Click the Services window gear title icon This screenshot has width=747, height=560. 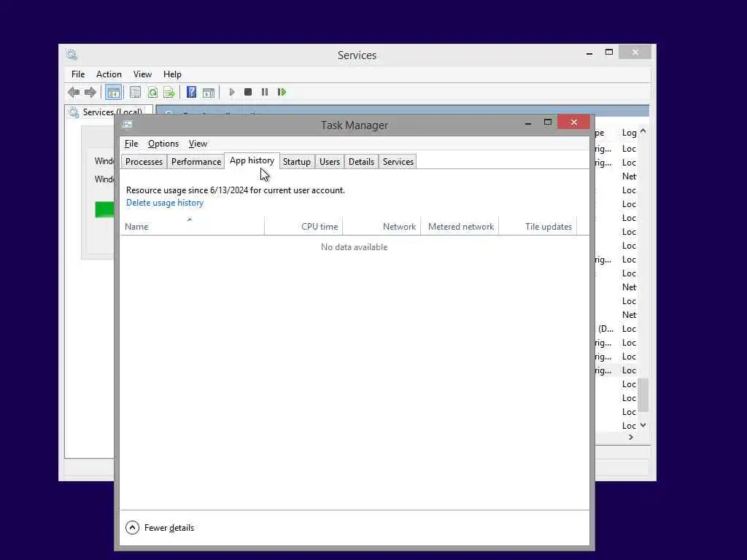click(x=72, y=54)
